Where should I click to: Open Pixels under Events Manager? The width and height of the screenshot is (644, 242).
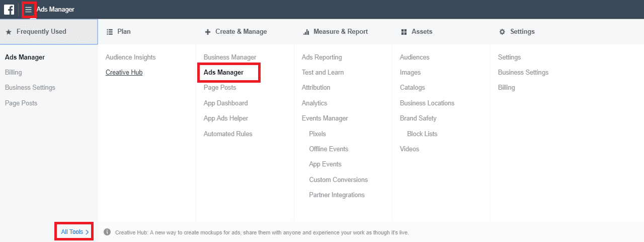tap(317, 134)
